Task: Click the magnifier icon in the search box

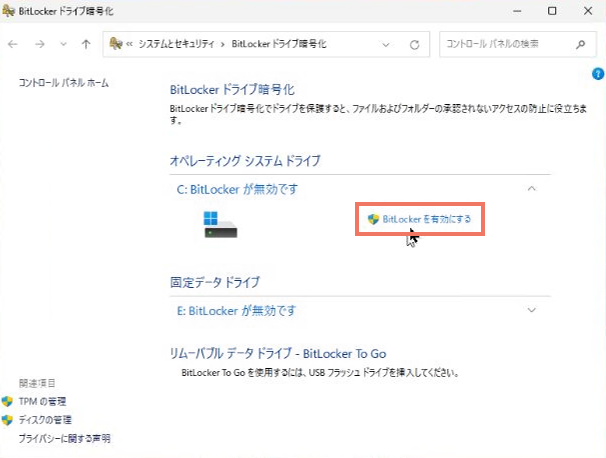Action: coord(580,45)
